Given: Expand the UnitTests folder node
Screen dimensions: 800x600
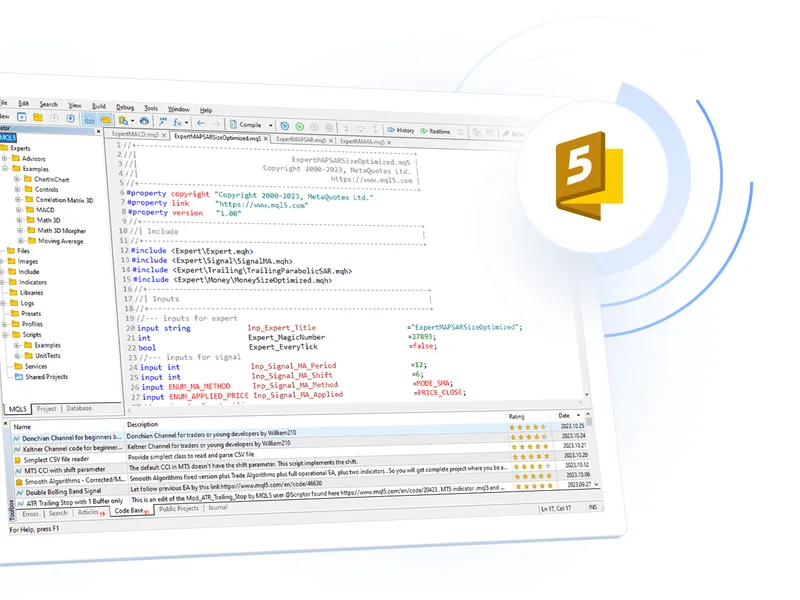Looking at the screenshot, I should (x=17, y=356).
